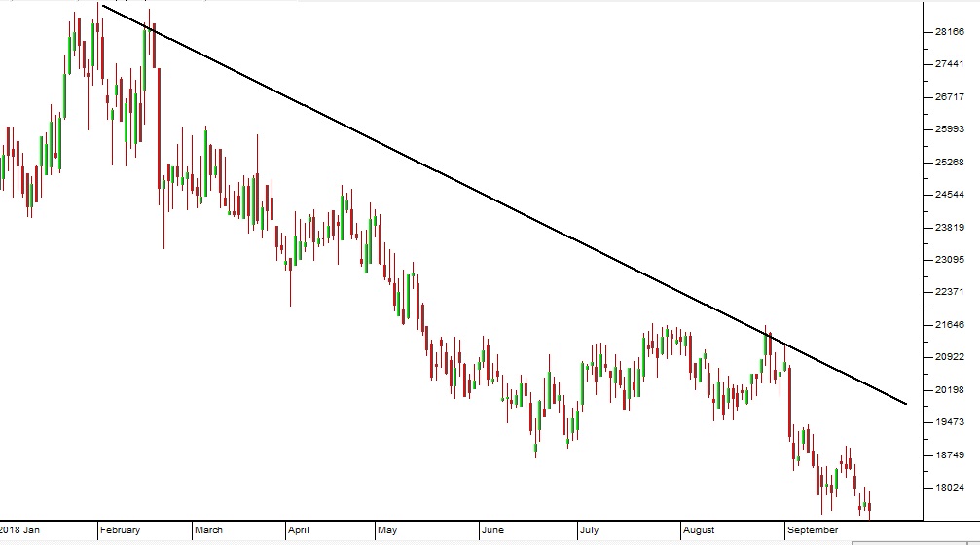Click the March date label
The width and height of the screenshot is (980, 545).
point(208,530)
